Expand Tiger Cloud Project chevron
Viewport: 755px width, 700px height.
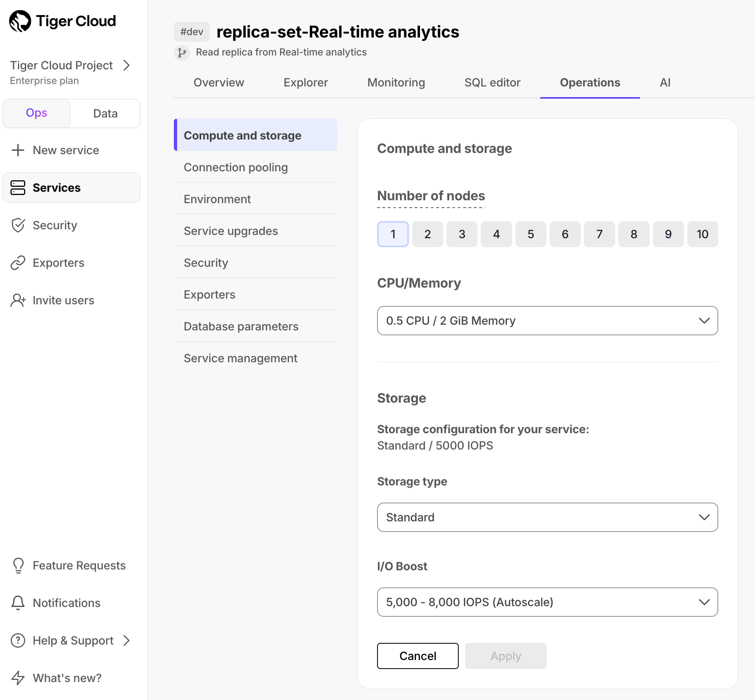point(127,65)
